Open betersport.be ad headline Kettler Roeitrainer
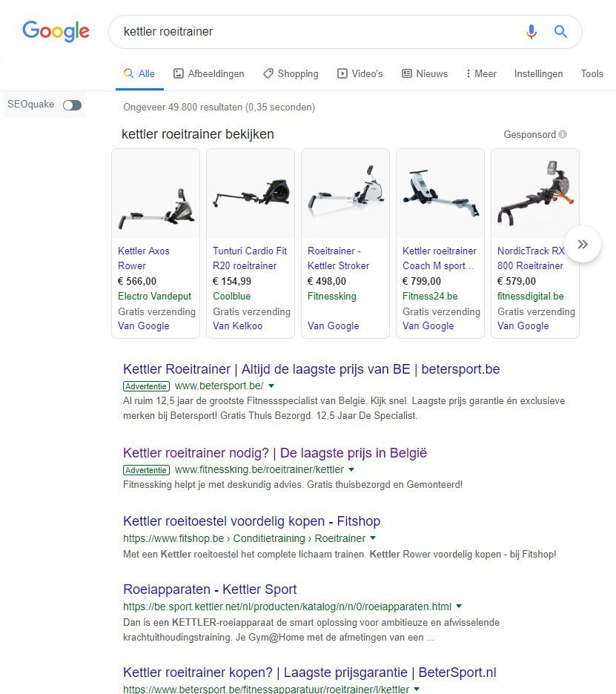Image resolution: width=616 pixels, height=694 pixels. pos(311,369)
